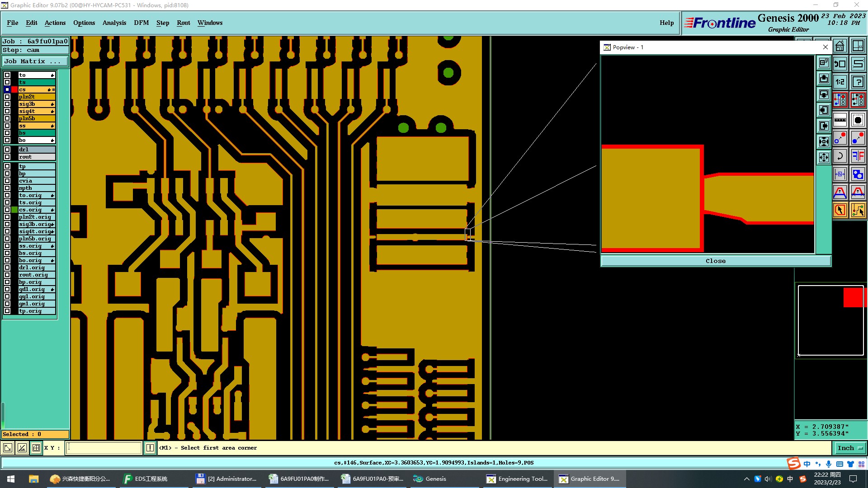Open the DFM menu

click(x=141, y=23)
